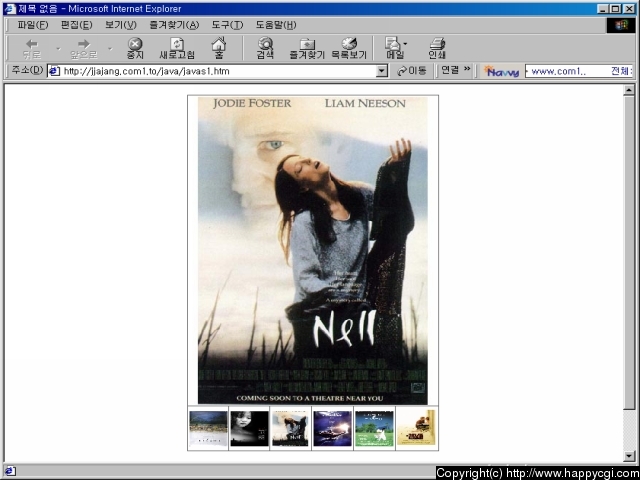This screenshot has height=480, width=640.
Task: Click the Forward (앞으로) toolbar button
Action: pos(84,49)
